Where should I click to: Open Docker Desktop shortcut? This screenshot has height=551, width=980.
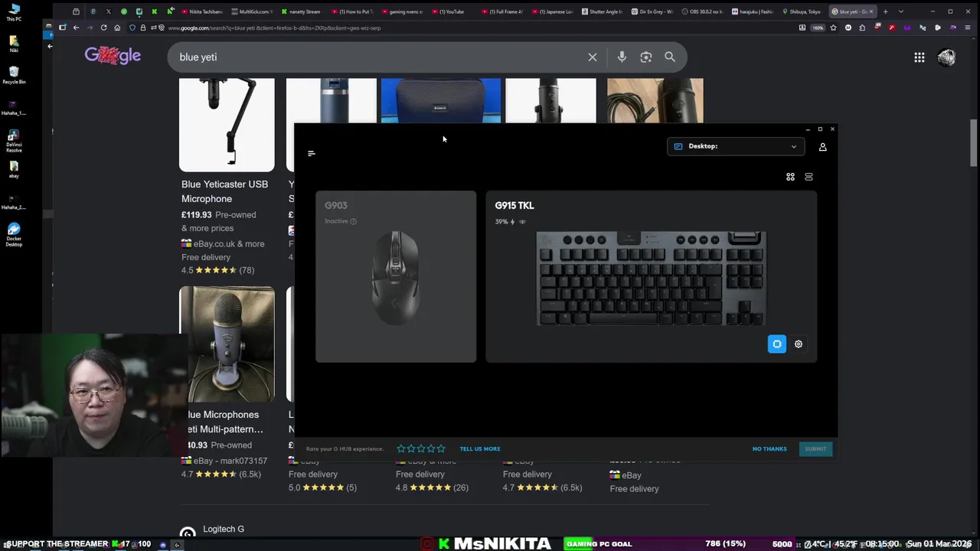(14, 234)
